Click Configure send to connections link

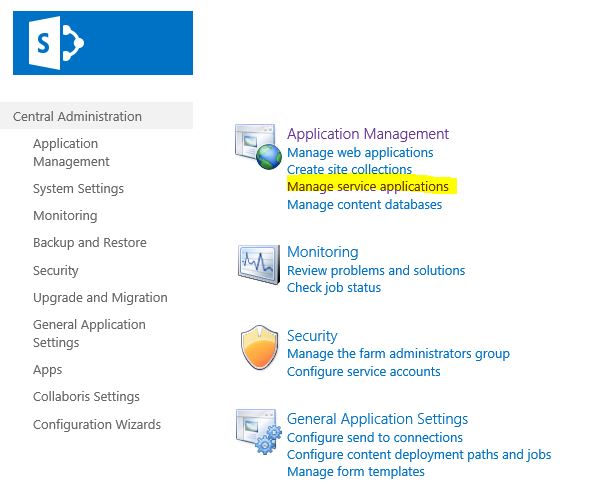click(375, 437)
